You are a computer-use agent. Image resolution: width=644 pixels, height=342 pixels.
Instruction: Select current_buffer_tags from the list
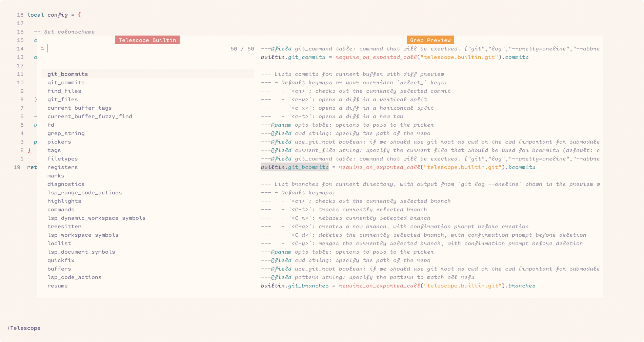pos(79,108)
